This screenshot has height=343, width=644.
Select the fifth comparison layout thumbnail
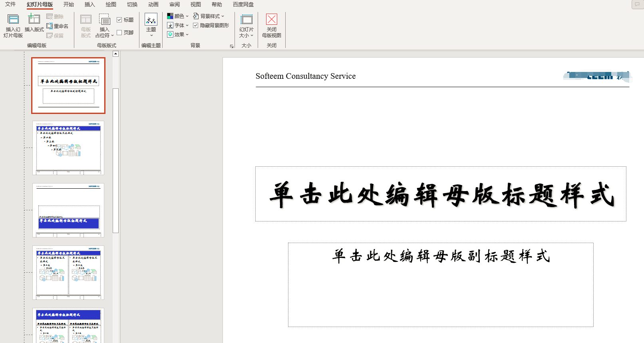tap(68, 325)
